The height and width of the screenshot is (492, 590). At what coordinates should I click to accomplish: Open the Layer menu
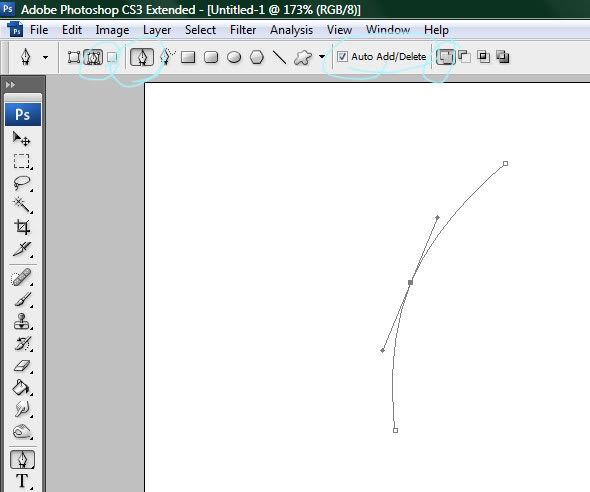pyautogui.click(x=157, y=30)
